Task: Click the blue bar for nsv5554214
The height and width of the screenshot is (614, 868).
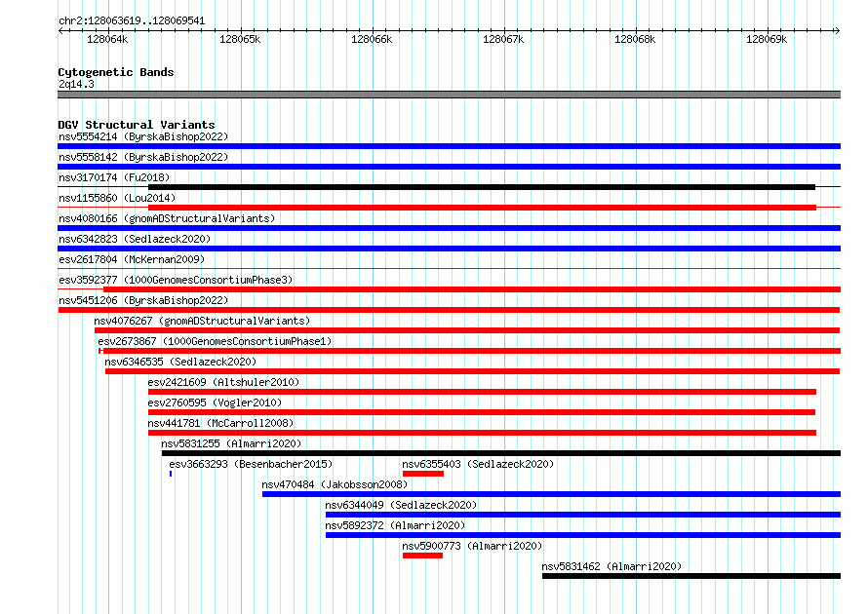Action: [449, 146]
